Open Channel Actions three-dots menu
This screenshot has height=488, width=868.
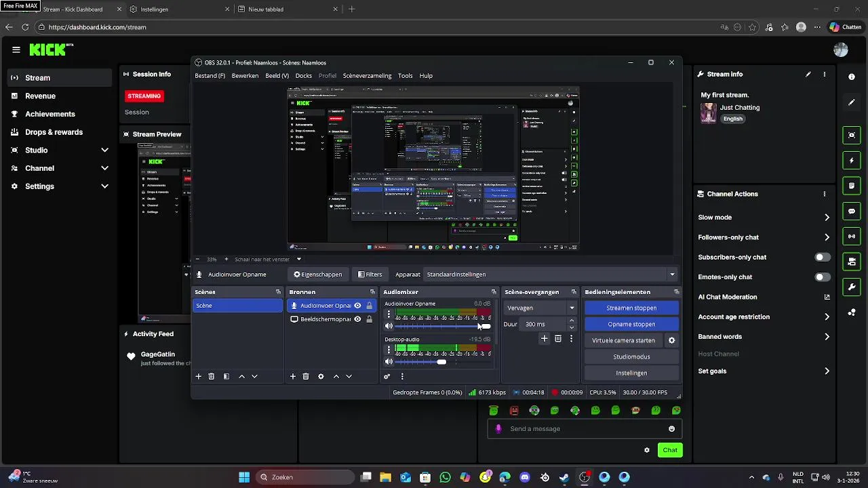point(825,194)
